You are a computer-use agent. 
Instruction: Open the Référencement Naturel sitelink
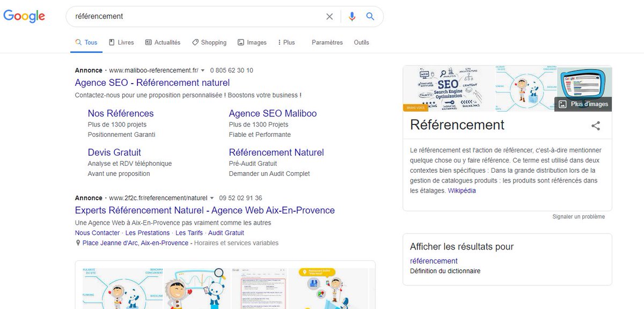[276, 152]
